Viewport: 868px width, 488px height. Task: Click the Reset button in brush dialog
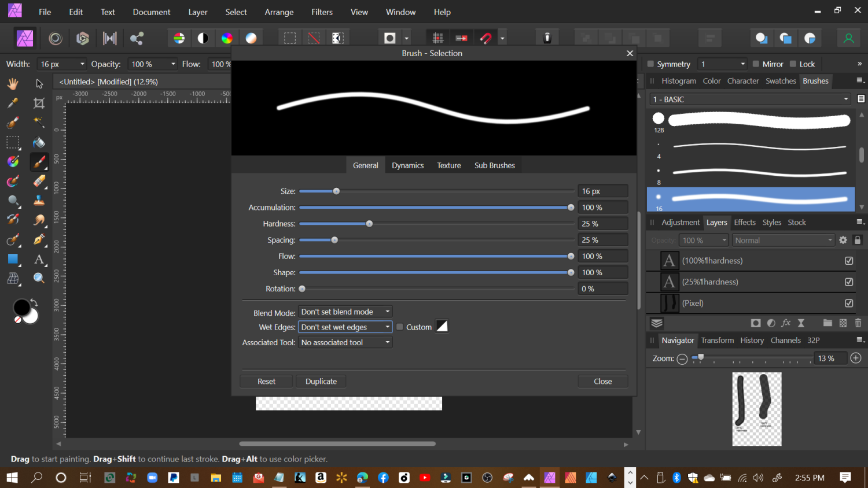click(x=266, y=382)
